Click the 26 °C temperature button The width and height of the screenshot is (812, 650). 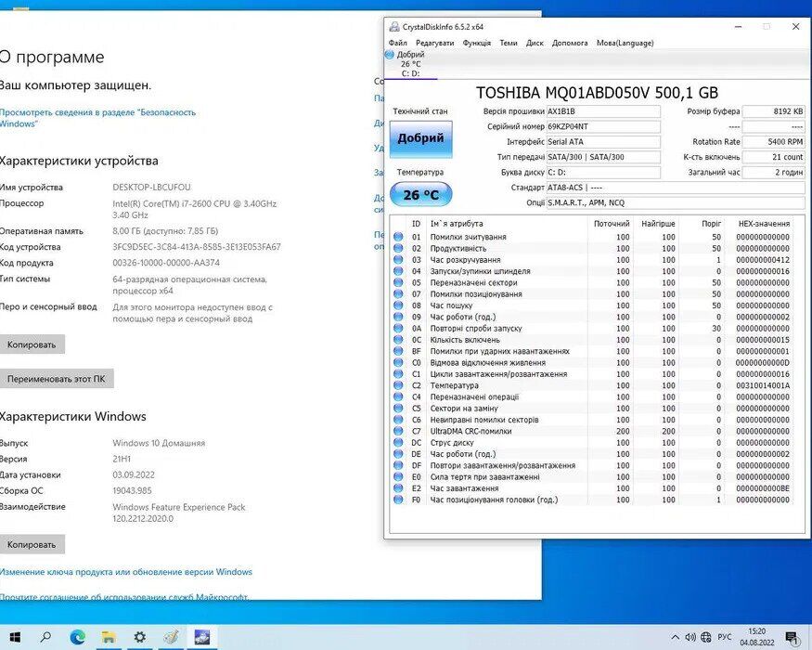[420, 195]
